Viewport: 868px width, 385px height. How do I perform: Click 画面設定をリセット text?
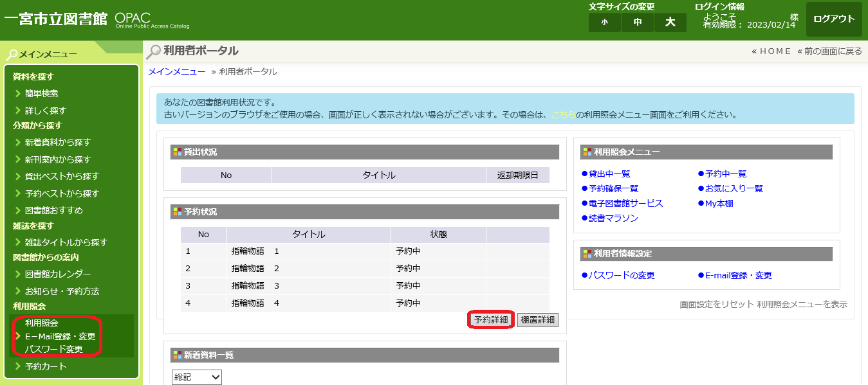717,304
